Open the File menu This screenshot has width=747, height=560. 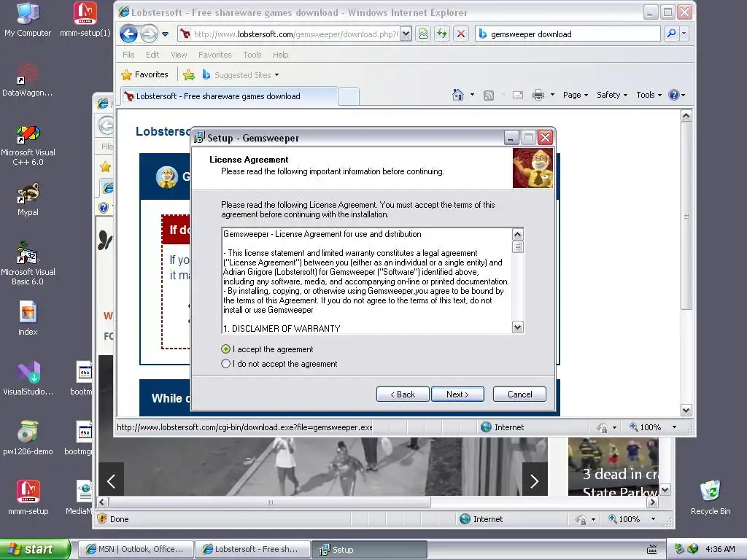128,55
